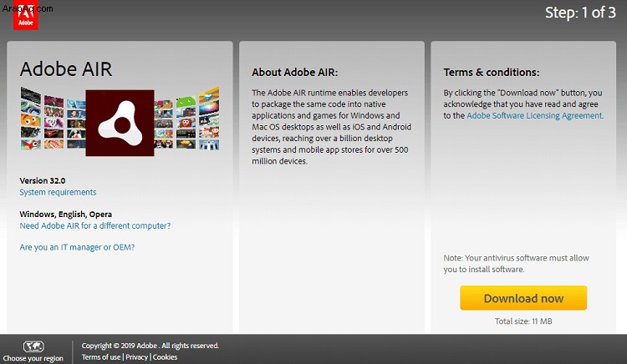Click the red Adobe logo
The height and width of the screenshot is (364, 627).
[26, 15]
